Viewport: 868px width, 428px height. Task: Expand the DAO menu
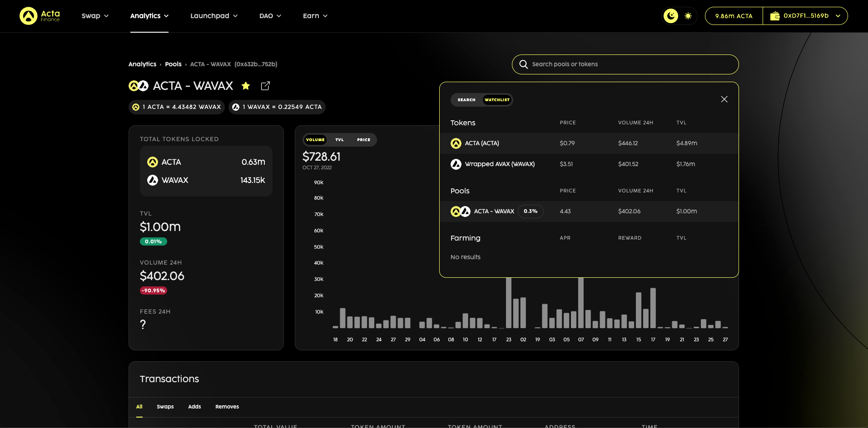click(x=270, y=16)
